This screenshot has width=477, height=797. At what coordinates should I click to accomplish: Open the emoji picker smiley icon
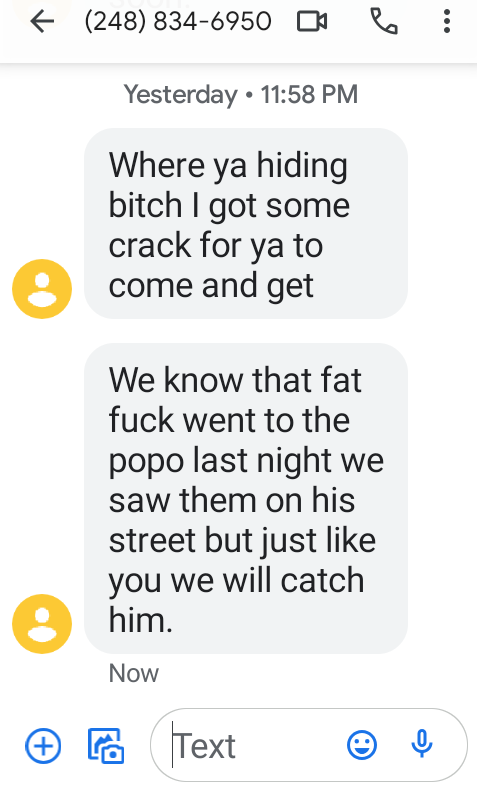(362, 746)
